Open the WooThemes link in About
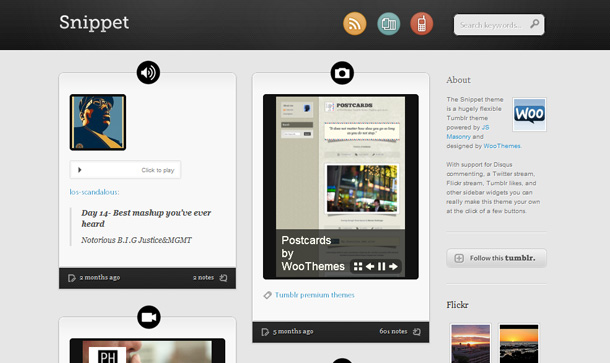This screenshot has width=610, height=363. (x=502, y=146)
